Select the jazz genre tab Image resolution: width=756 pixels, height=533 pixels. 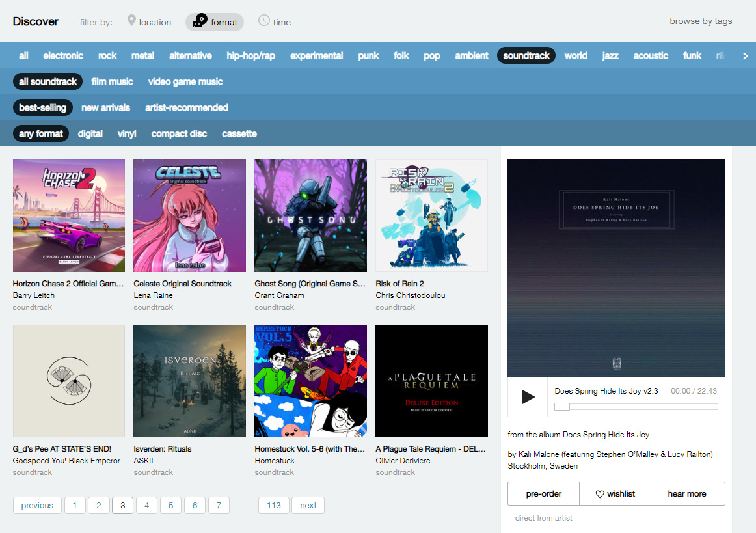pyautogui.click(x=610, y=56)
